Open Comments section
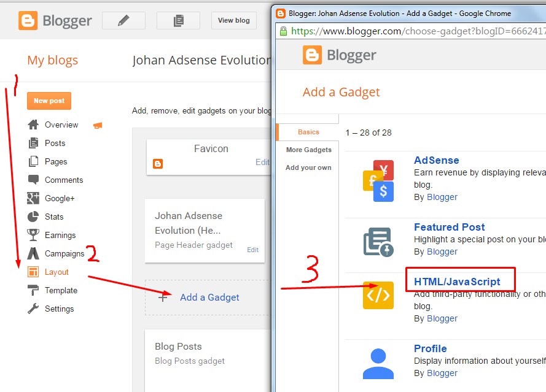The width and height of the screenshot is (546, 392). point(64,180)
